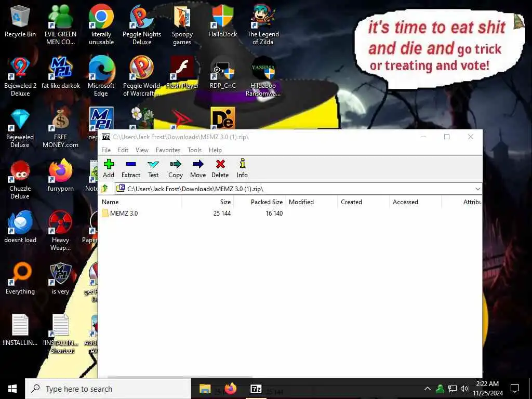The image size is (532, 399).
Task: Sort by the Created column header
Action: click(363, 202)
